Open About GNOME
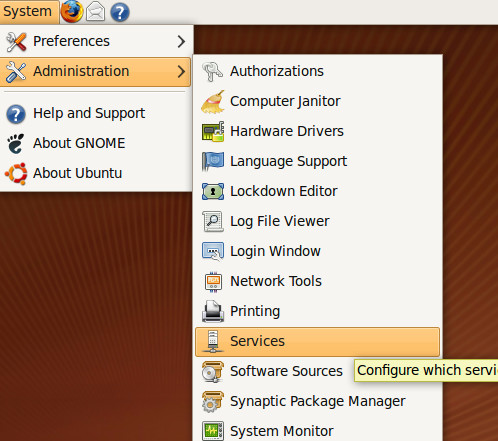The width and height of the screenshot is (498, 441). coord(96,143)
